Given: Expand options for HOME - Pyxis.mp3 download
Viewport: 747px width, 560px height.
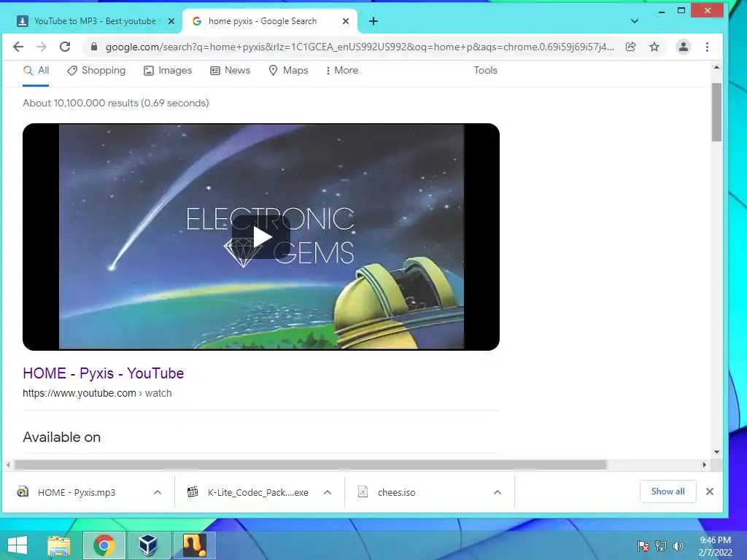Looking at the screenshot, I should [x=158, y=492].
